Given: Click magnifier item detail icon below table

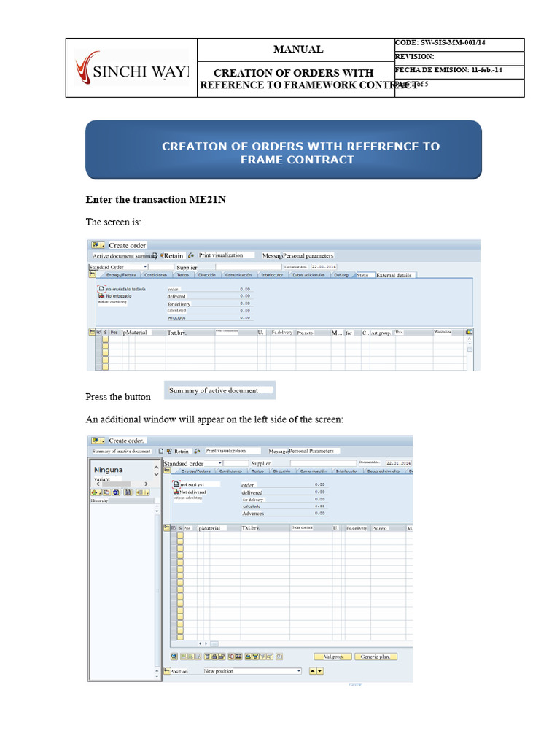Looking at the screenshot, I should tap(174, 657).
